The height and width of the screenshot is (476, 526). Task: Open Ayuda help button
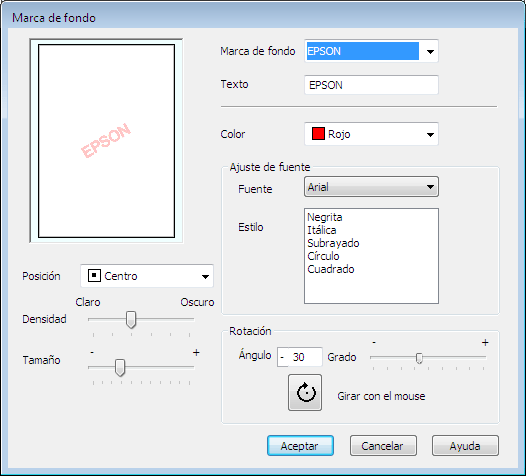pos(465,446)
